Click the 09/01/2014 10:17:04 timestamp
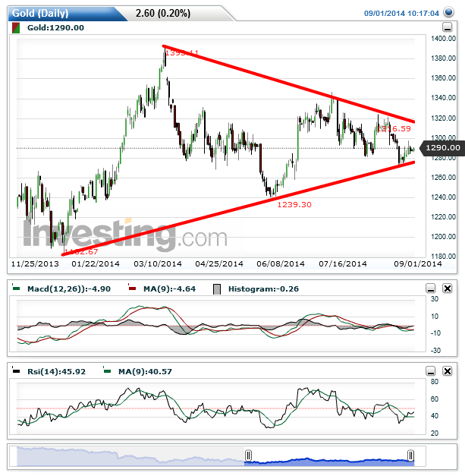Image resolution: width=465 pixels, height=476 pixels. (x=401, y=14)
